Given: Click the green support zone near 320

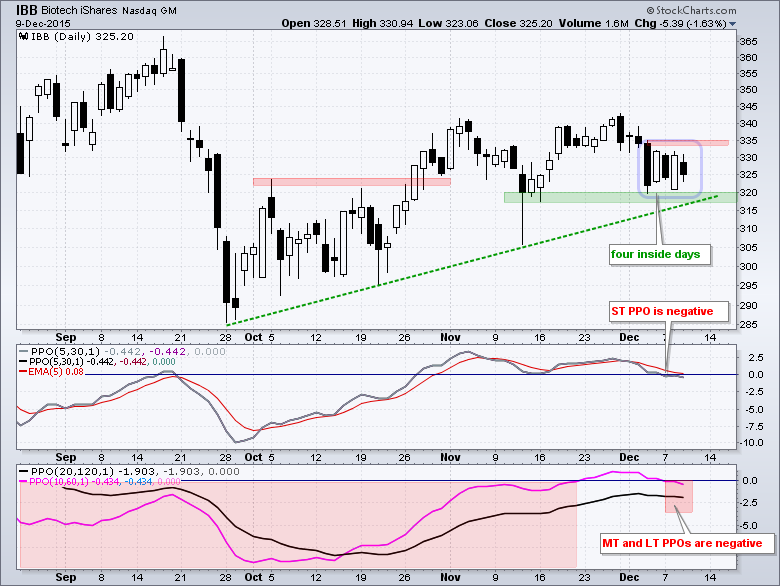Looking at the screenshot, I should pyautogui.click(x=620, y=197).
